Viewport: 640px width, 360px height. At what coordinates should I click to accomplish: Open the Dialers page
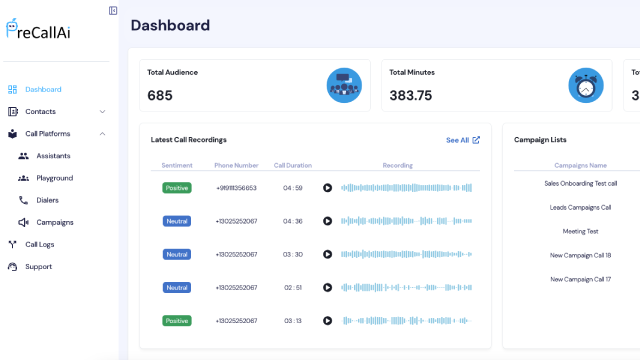pyautogui.click(x=47, y=200)
